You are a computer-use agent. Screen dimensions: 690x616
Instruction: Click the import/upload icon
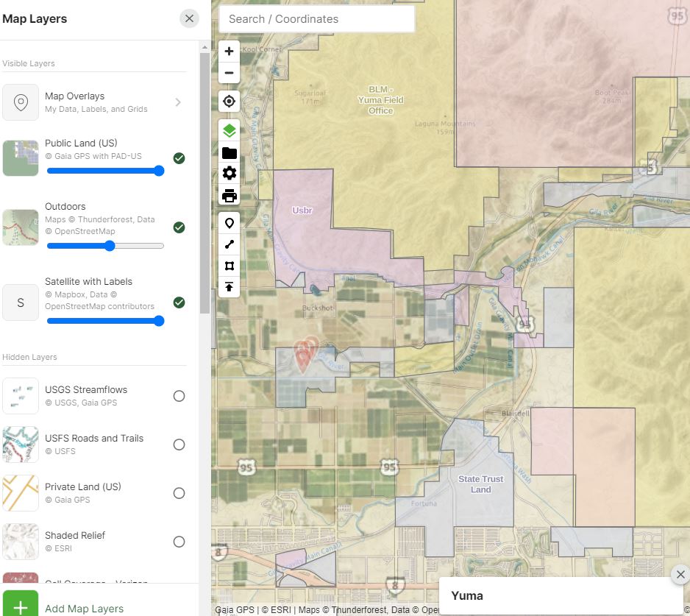(x=228, y=286)
